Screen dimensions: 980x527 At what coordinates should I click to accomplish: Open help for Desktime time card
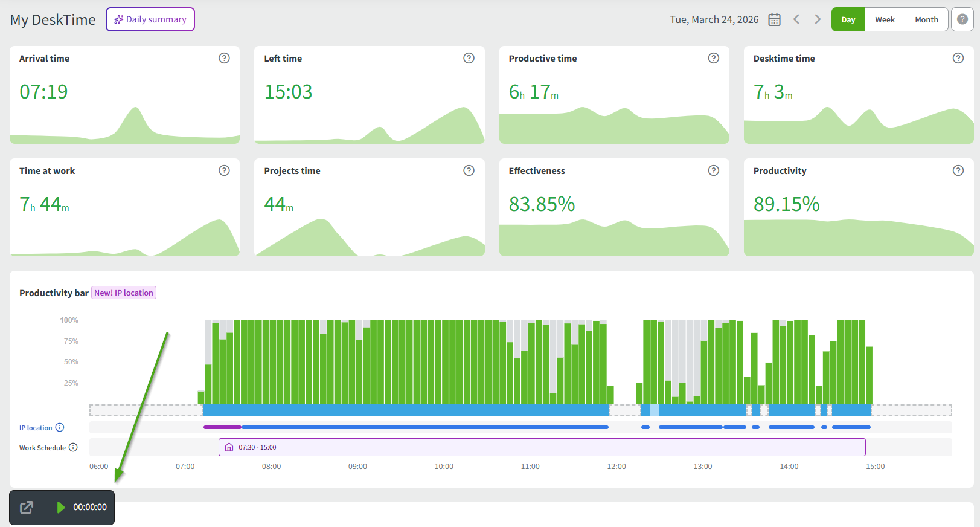[958, 58]
